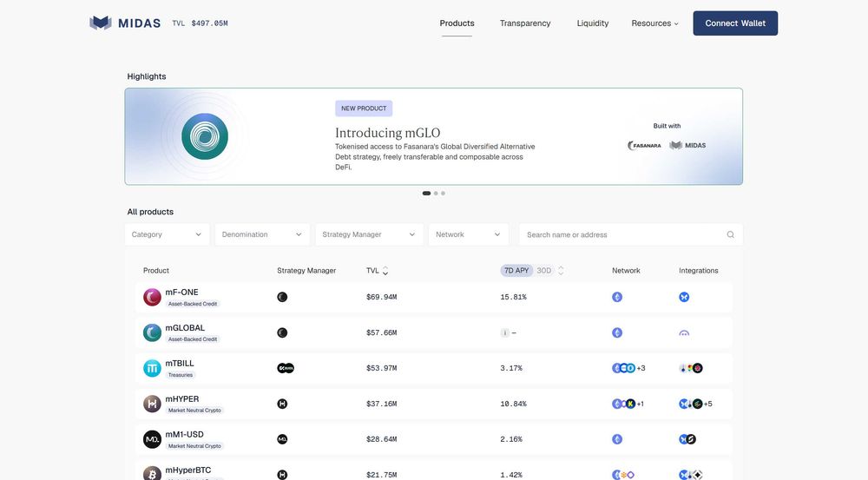Open the Denomination filter dropdown
The width and height of the screenshot is (868, 480).
click(x=262, y=234)
